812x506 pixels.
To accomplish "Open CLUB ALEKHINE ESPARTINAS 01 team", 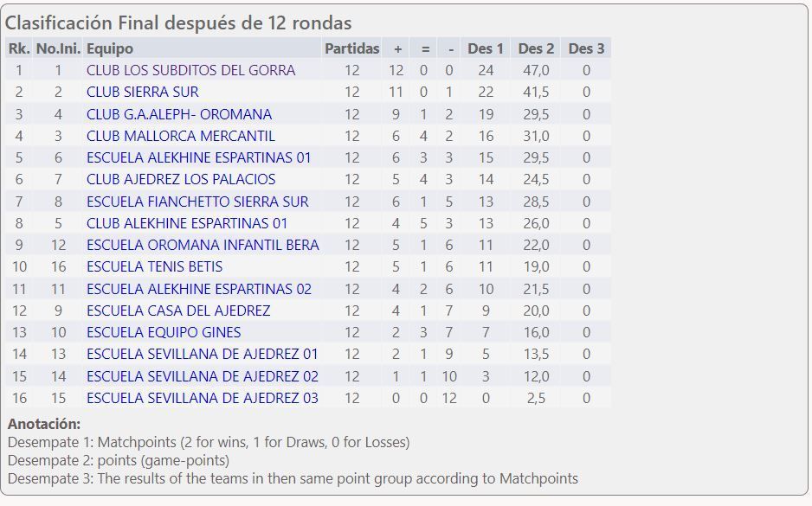I will (187, 223).
